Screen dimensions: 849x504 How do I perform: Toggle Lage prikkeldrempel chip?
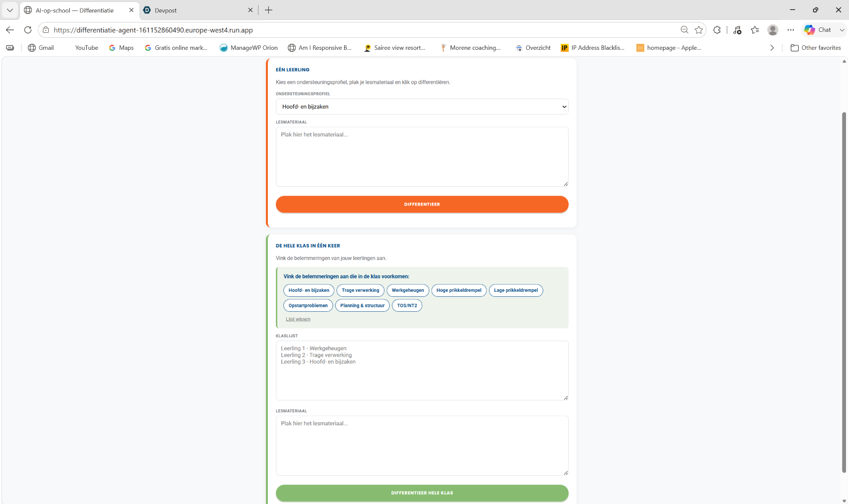tap(516, 290)
